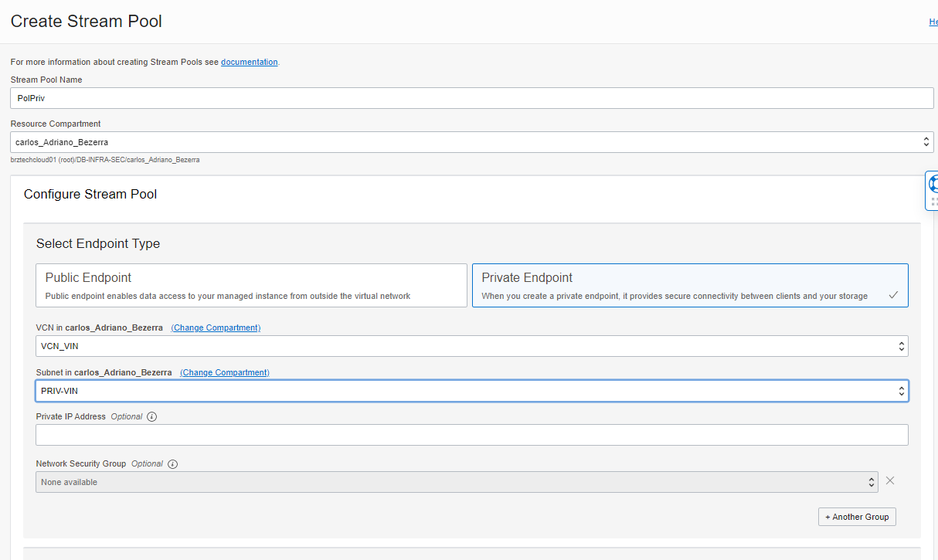The image size is (938, 560).
Task: Click the Network Security Group info icon
Action: 172,464
